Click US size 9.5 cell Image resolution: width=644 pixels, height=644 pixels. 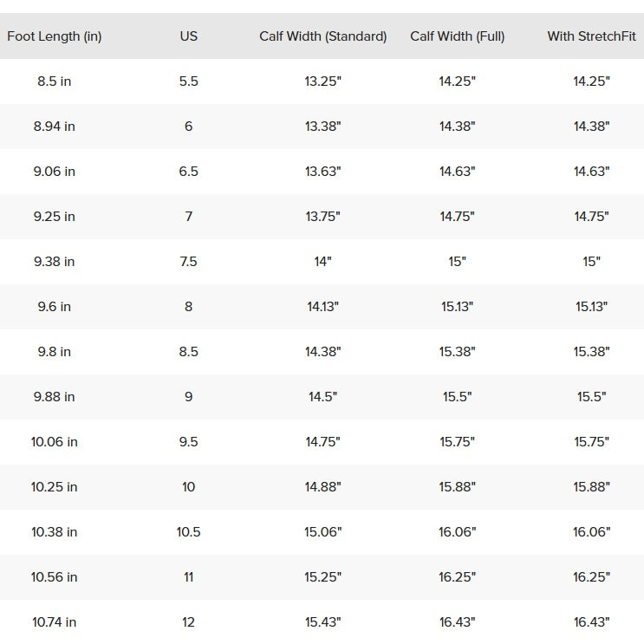coord(188,442)
